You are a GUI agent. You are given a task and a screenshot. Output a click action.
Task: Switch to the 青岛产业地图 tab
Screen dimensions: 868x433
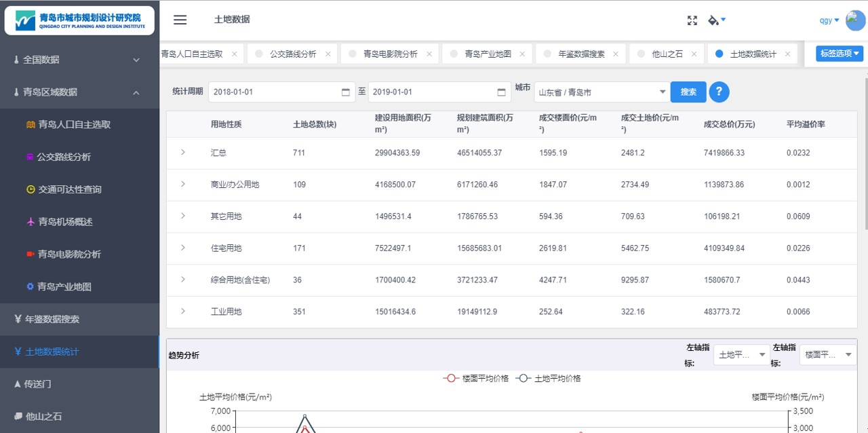click(x=488, y=54)
